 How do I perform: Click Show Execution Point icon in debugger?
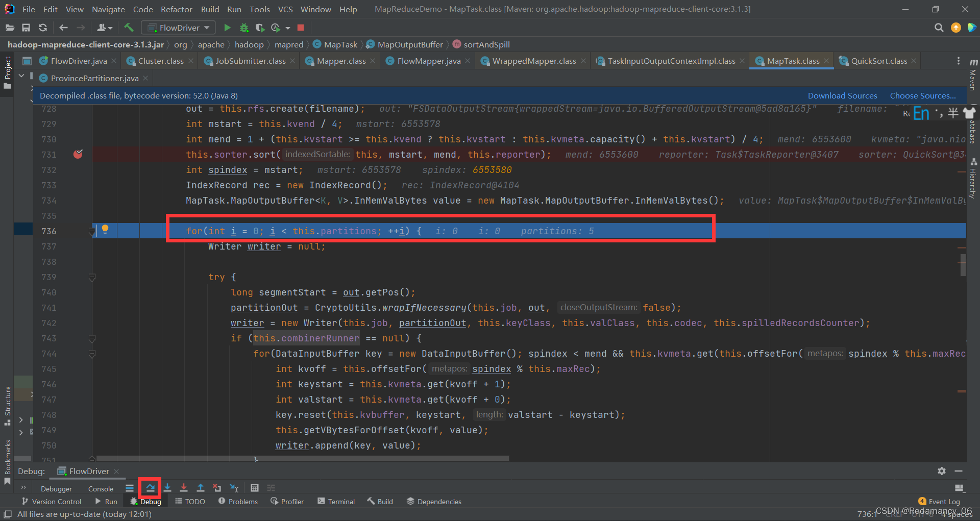coord(130,488)
